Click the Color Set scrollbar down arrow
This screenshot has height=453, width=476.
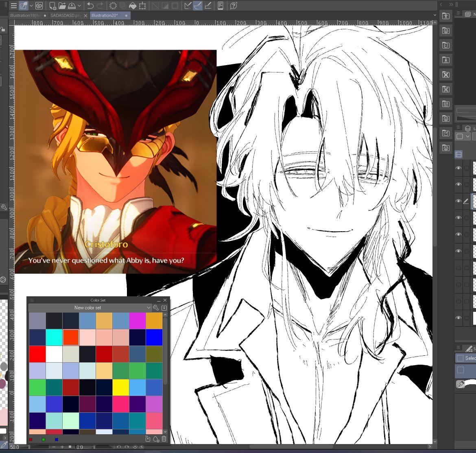point(165,431)
